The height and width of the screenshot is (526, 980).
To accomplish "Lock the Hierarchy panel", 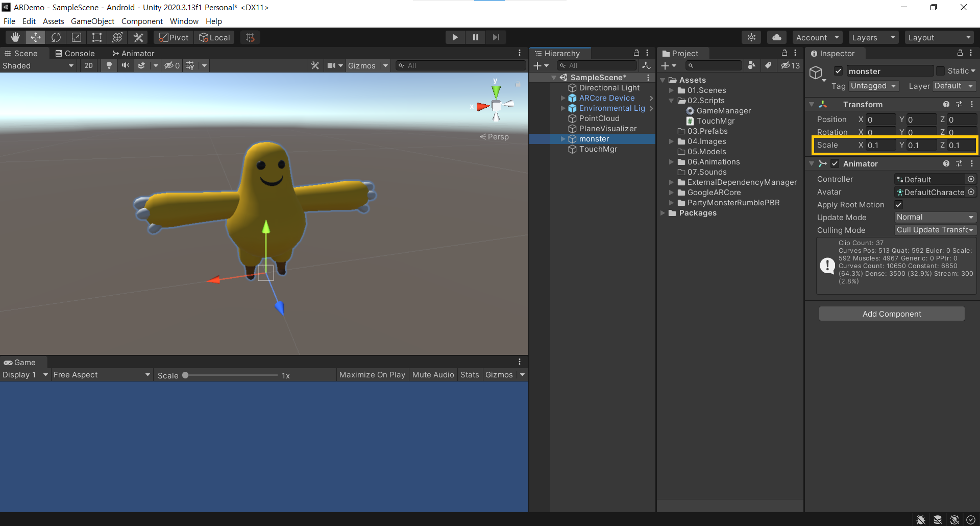I will [x=636, y=53].
